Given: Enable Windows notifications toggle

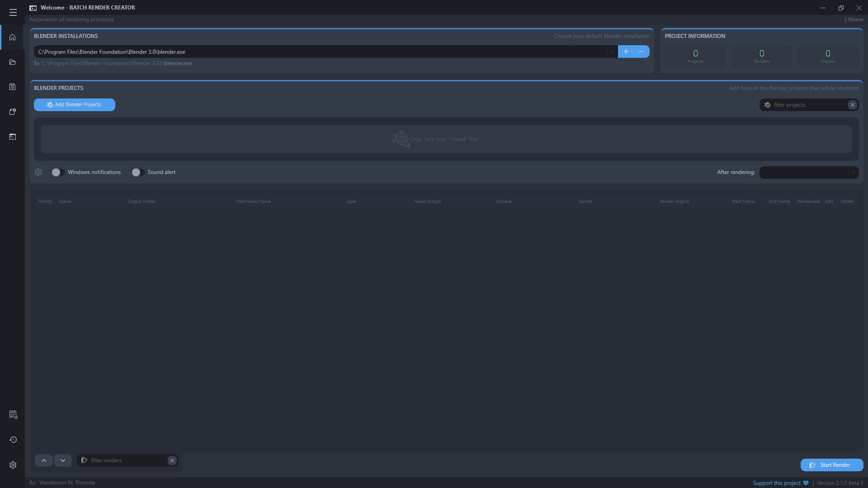Looking at the screenshot, I should coord(58,172).
